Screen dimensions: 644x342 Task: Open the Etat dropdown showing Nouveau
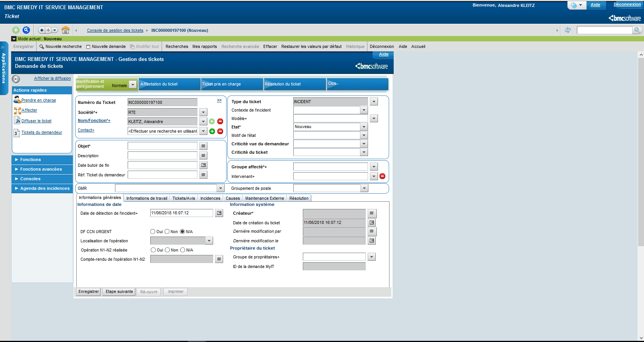[x=364, y=127]
